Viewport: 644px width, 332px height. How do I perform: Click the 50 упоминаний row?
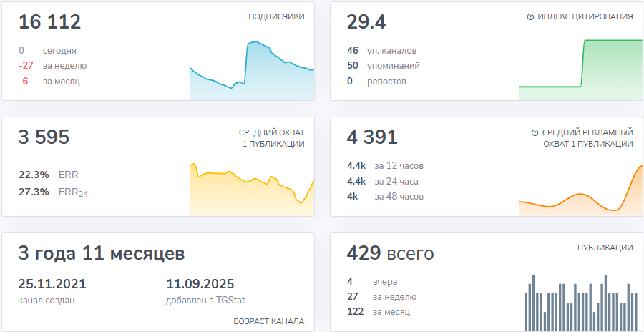tap(384, 66)
